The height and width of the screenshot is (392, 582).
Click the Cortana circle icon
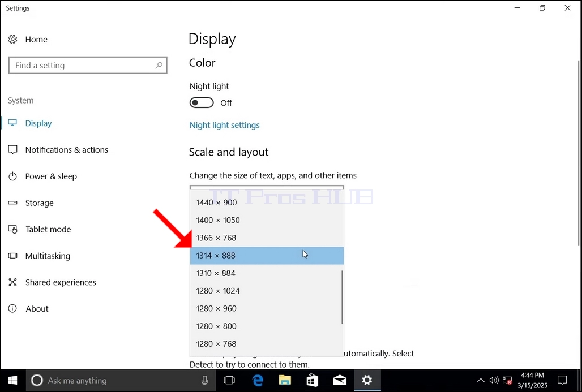click(x=37, y=381)
